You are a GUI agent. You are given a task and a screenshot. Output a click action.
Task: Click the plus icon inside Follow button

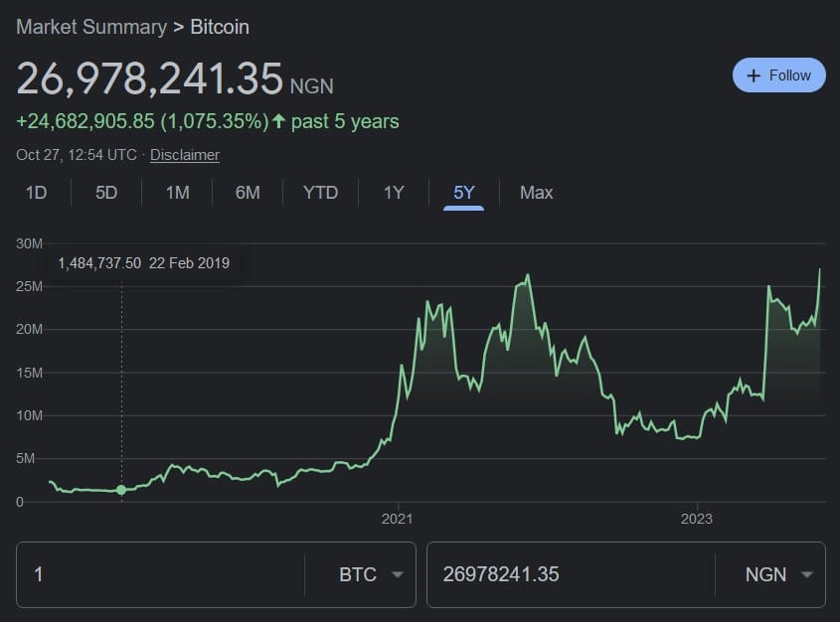coord(753,75)
